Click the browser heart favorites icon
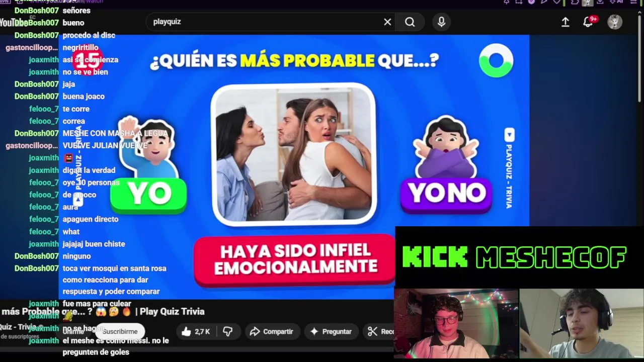The height and width of the screenshot is (362, 644). 556,2
